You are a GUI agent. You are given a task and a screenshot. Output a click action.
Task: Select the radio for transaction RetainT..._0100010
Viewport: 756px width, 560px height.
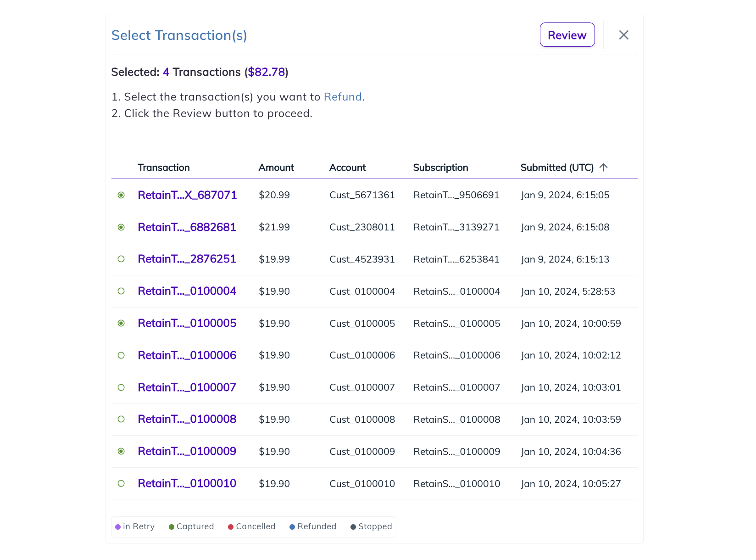(121, 483)
